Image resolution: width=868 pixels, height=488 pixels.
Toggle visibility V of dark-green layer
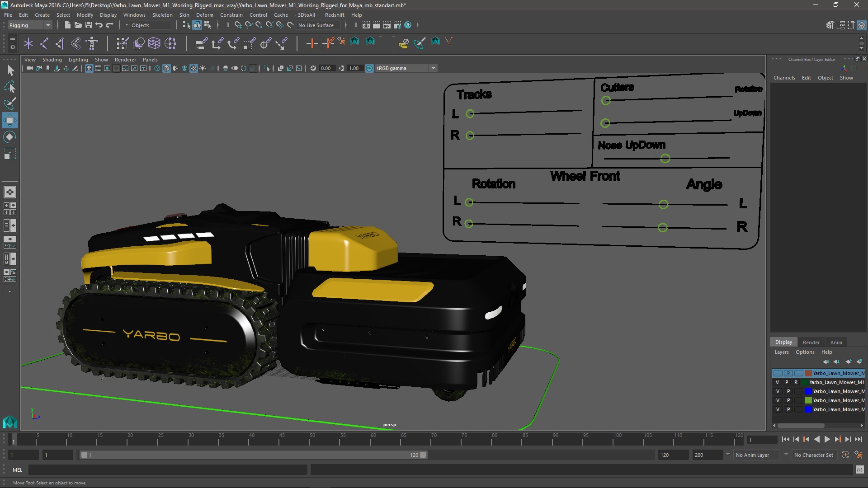pyautogui.click(x=778, y=382)
